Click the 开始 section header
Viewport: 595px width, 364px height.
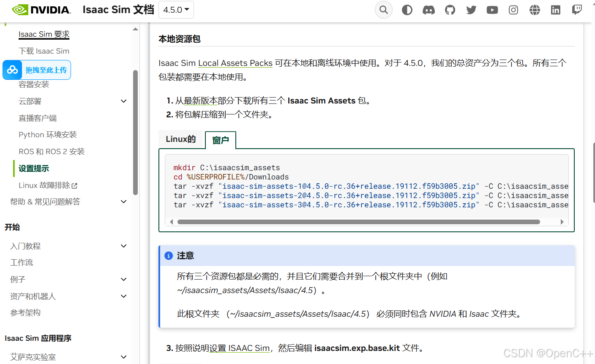point(12,227)
